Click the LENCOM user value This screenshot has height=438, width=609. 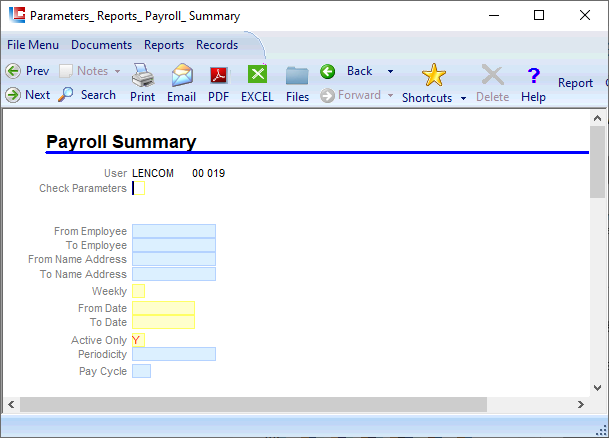[153, 173]
